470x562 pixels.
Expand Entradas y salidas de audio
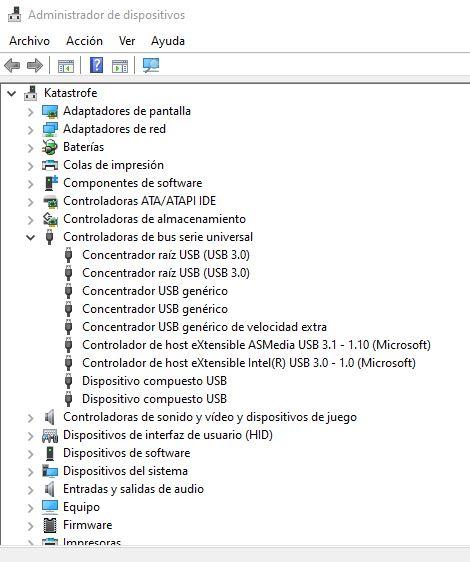[30, 490]
